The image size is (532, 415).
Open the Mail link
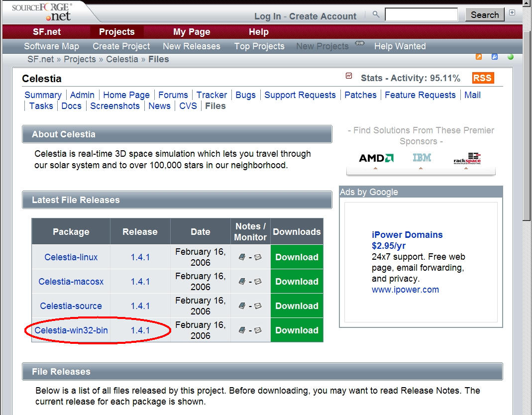[472, 95]
